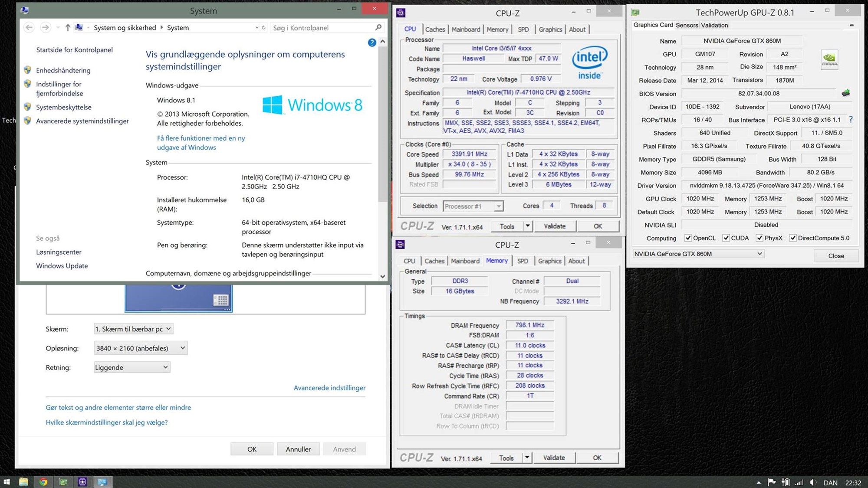The image size is (868, 488).
Task: Click Annuller in display settings
Action: [x=298, y=449]
